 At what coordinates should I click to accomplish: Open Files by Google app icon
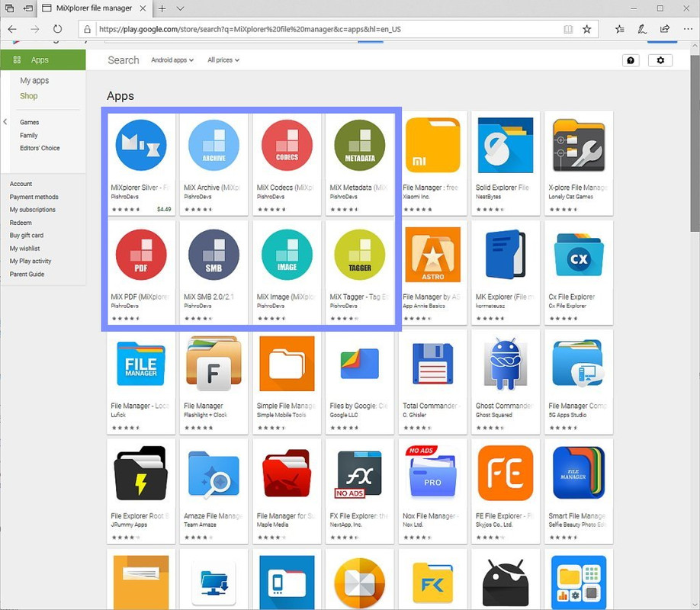tap(360, 364)
